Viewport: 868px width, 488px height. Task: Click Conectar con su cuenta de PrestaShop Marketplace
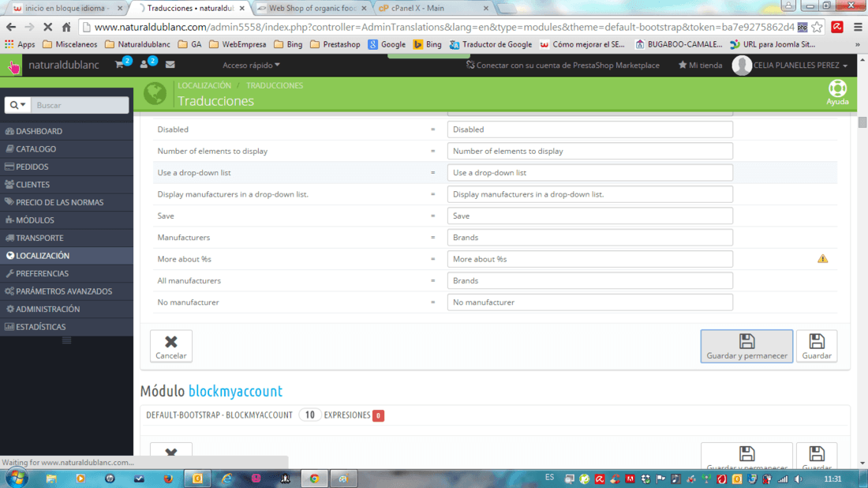point(563,66)
